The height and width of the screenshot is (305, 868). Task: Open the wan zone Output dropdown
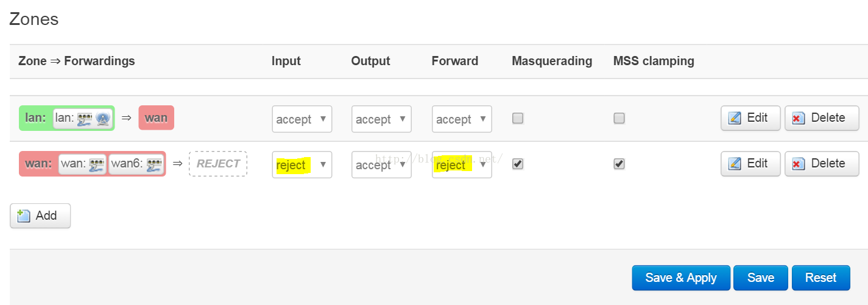point(381,164)
